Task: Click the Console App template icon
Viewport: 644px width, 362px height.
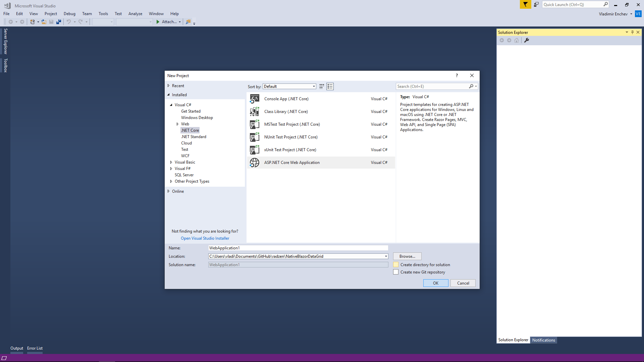Action: (x=255, y=99)
